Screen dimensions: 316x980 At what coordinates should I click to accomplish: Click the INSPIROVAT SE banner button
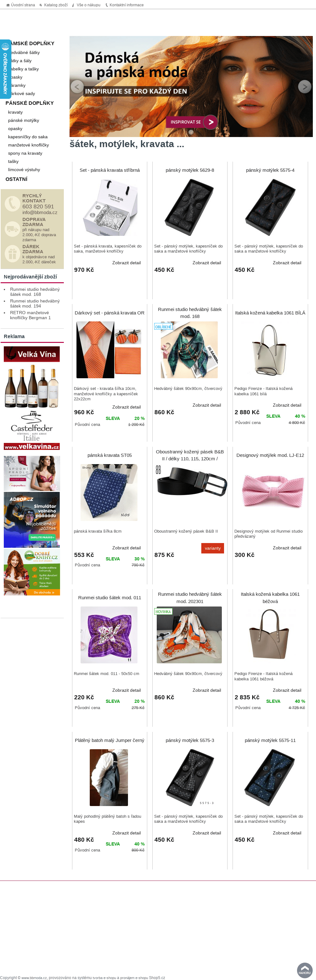[191, 122]
